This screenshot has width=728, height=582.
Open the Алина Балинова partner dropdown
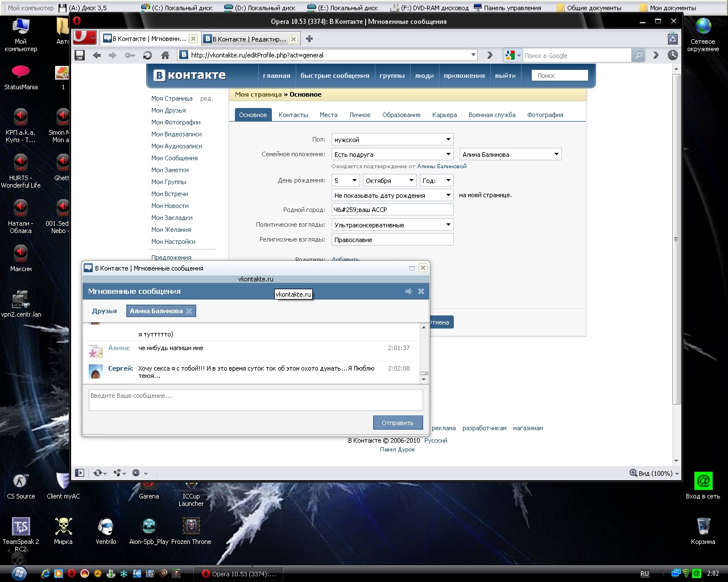tap(511, 154)
